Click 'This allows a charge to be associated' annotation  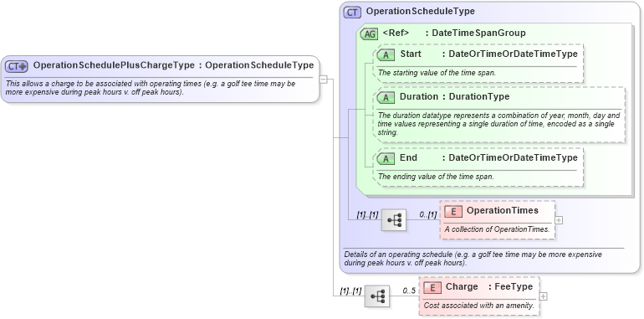[151, 88]
